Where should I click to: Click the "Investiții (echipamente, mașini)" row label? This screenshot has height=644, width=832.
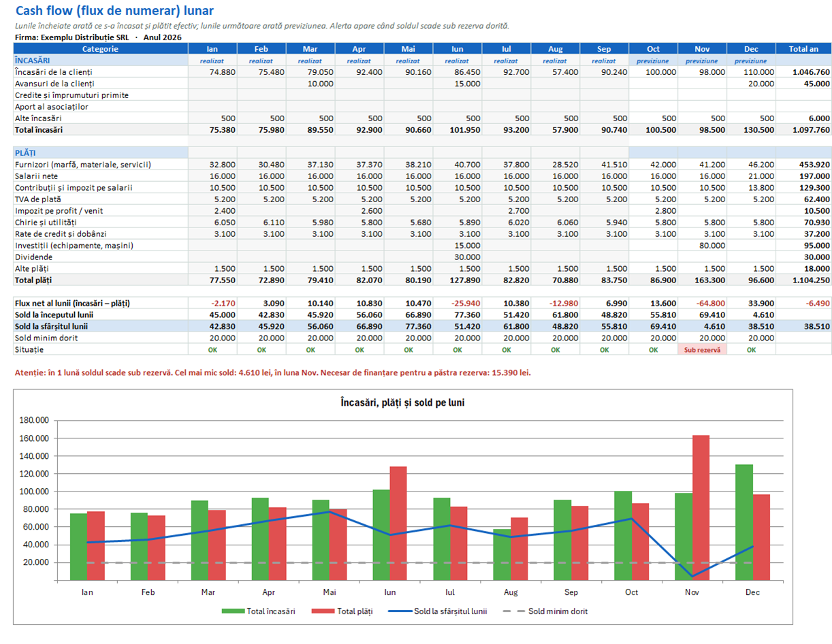click(74, 245)
